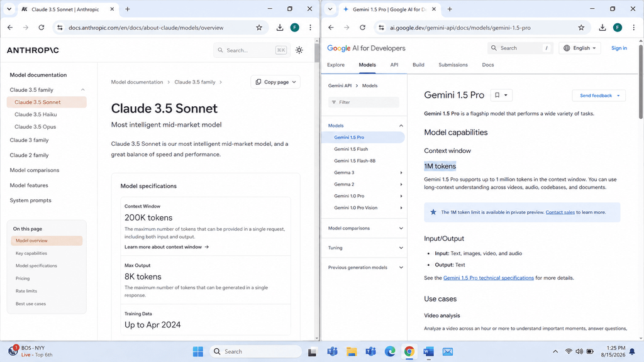Go back in the Gemini browser window
Image resolution: width=644 pixels, height=362 pixels.
331,28
